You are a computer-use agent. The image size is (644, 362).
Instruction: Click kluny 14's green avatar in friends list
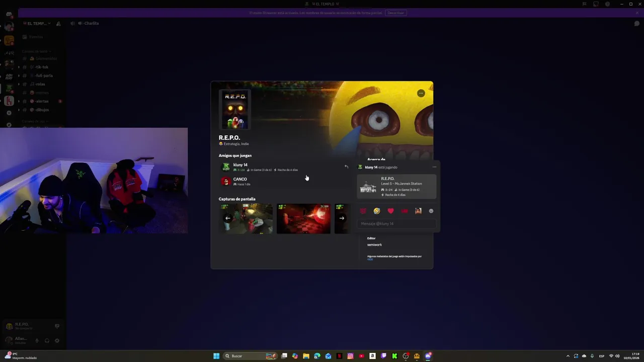click(226, 167)
